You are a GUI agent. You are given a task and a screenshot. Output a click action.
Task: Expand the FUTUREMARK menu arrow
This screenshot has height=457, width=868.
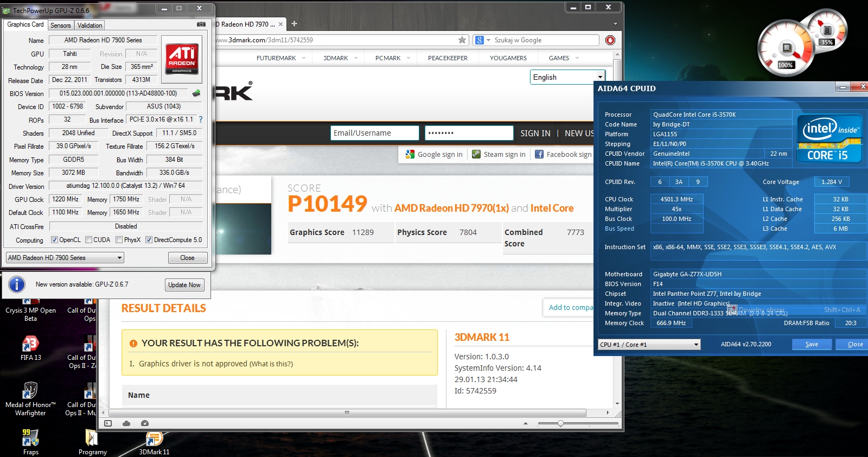(x=304, y=58)
